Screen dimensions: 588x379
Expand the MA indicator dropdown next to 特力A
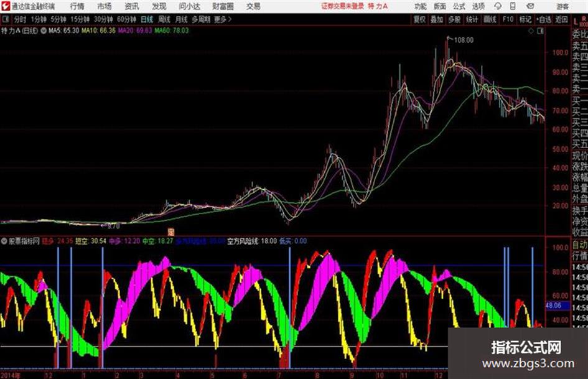click(44, 30)
